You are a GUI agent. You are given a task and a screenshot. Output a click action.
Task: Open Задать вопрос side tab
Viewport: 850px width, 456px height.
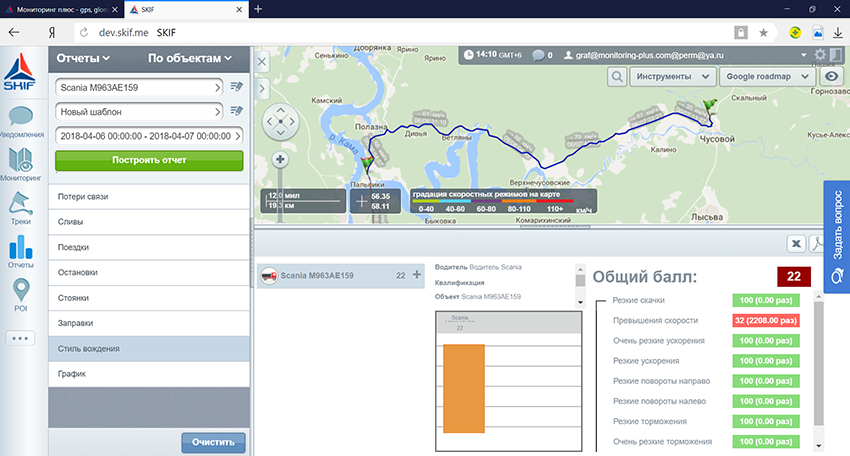pos(836,236)
